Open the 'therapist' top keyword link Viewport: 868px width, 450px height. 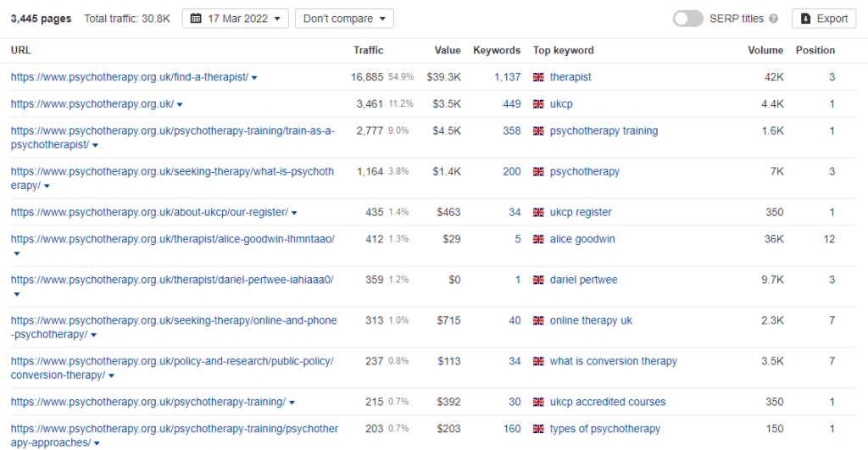coord(570,77)
